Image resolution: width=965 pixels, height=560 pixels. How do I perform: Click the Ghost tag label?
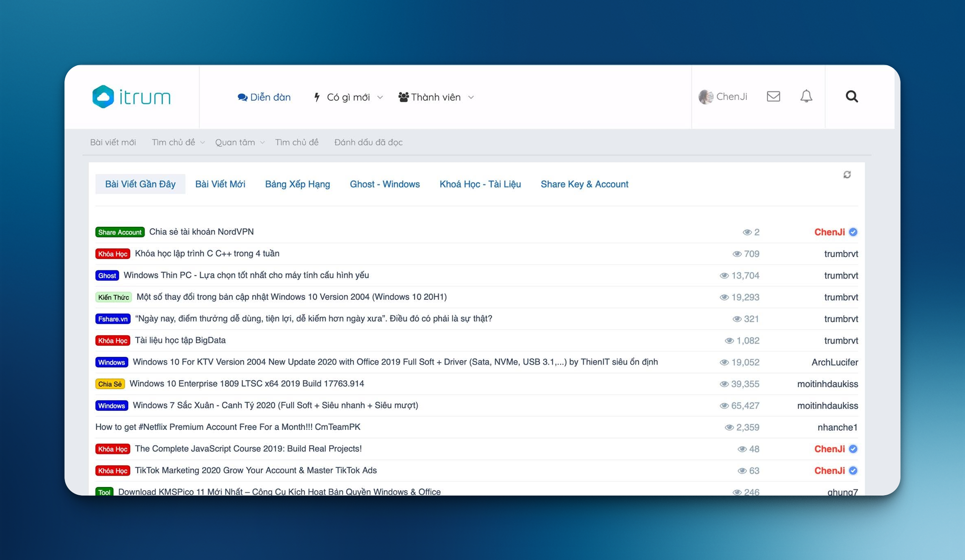(107, 275)
